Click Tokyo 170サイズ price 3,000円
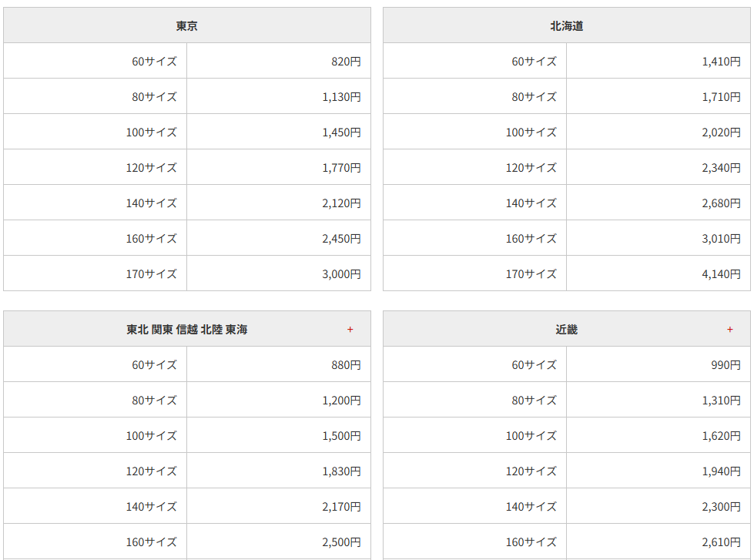This screenshot has height=560, width=754. click(341, 274)
